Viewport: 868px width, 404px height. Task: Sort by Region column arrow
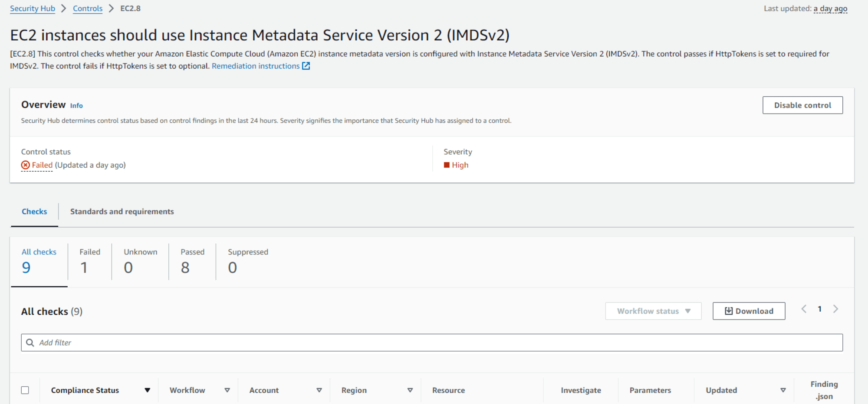410,390
